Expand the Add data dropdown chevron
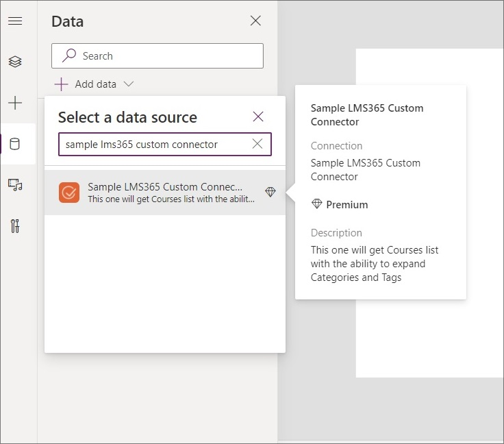The height and width of the screenshot is (444, 504). (x=128, y=84)
